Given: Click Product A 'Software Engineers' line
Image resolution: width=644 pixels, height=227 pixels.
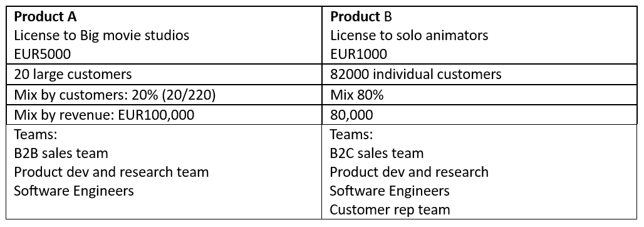Looking at the screenshot, I should tap(74, 191).
